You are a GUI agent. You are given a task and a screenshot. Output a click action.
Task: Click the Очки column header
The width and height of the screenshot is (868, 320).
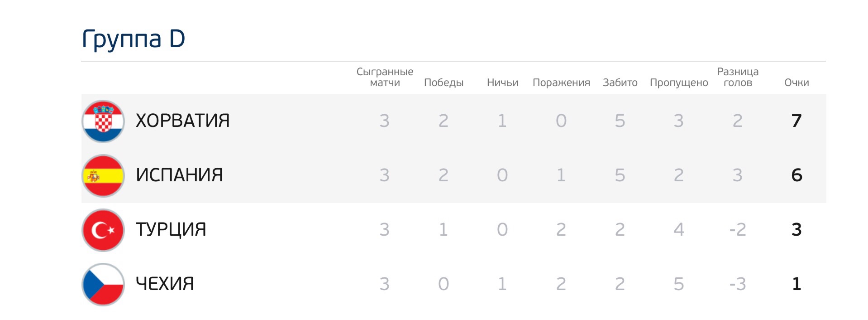click(796, 82)
